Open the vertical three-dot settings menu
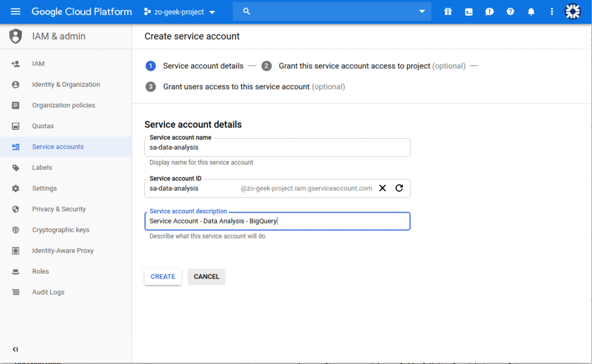Image resolution: width=592 pixels, height=364 pixels. [552, 12]
